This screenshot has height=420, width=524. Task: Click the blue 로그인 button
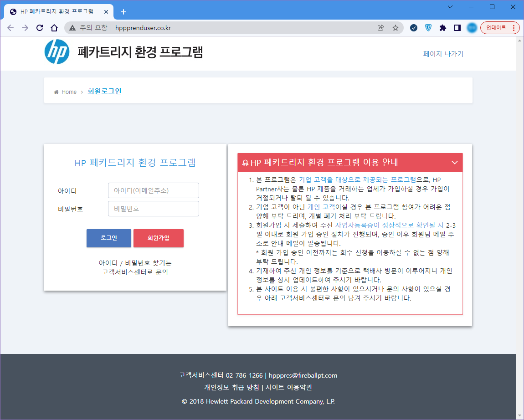point(109,238)
